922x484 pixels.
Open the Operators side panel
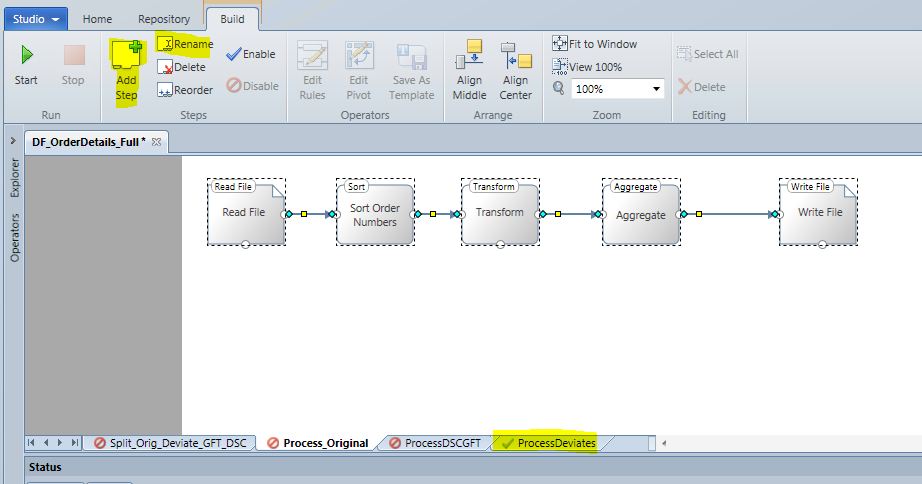pyautogui.click(x=15, y=238)
